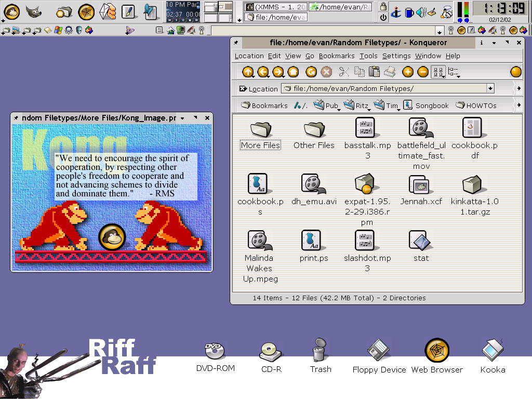Click the Forward arrow in Konqueror toolbar
The width and height of the screenshot is (532, 399).
(278, 72)
